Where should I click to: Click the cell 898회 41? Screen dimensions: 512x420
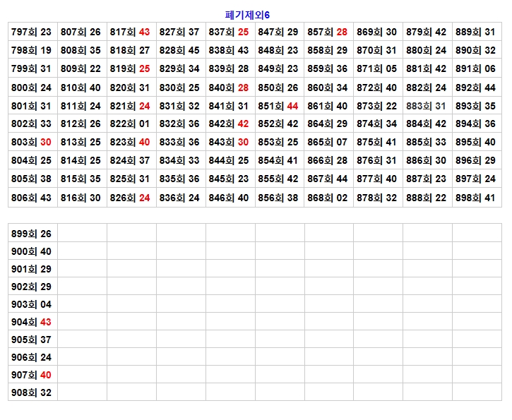pos(477,198)
